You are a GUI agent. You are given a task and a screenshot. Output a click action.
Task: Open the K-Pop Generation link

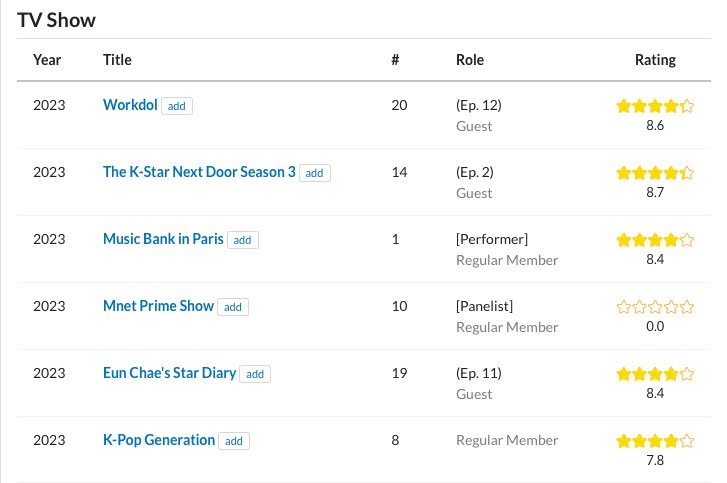coord(159,440)
